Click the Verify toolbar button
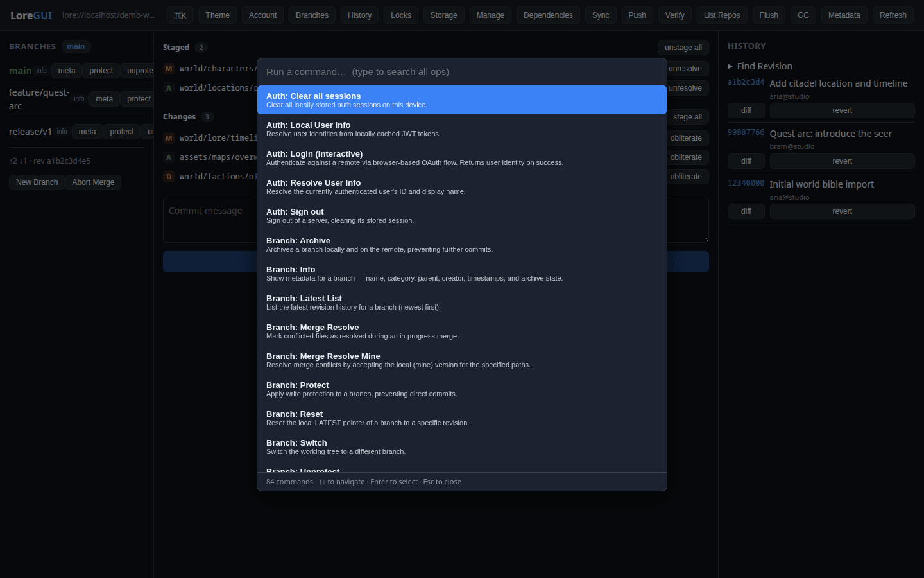924x578 pixels. [675, 15]
